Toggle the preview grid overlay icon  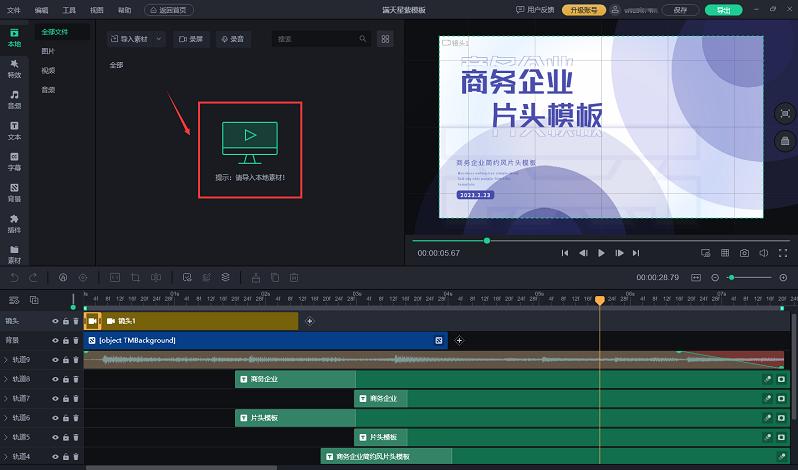pos(725,253)
